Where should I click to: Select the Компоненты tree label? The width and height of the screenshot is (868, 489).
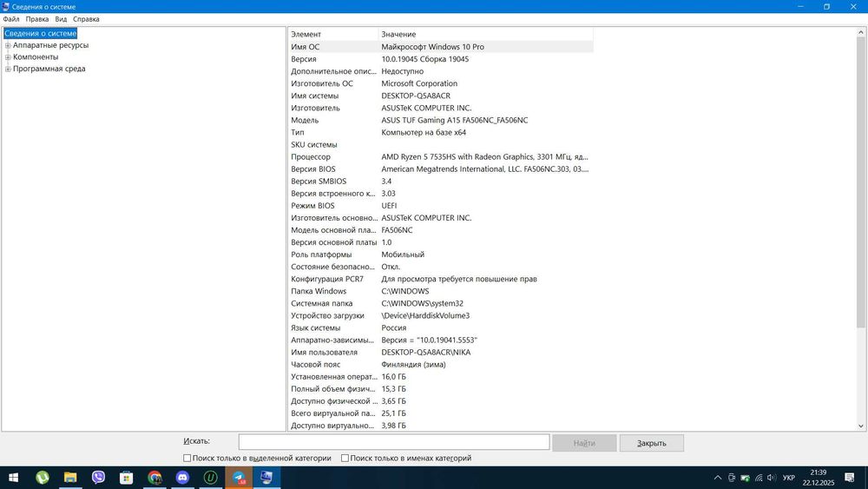36,57
